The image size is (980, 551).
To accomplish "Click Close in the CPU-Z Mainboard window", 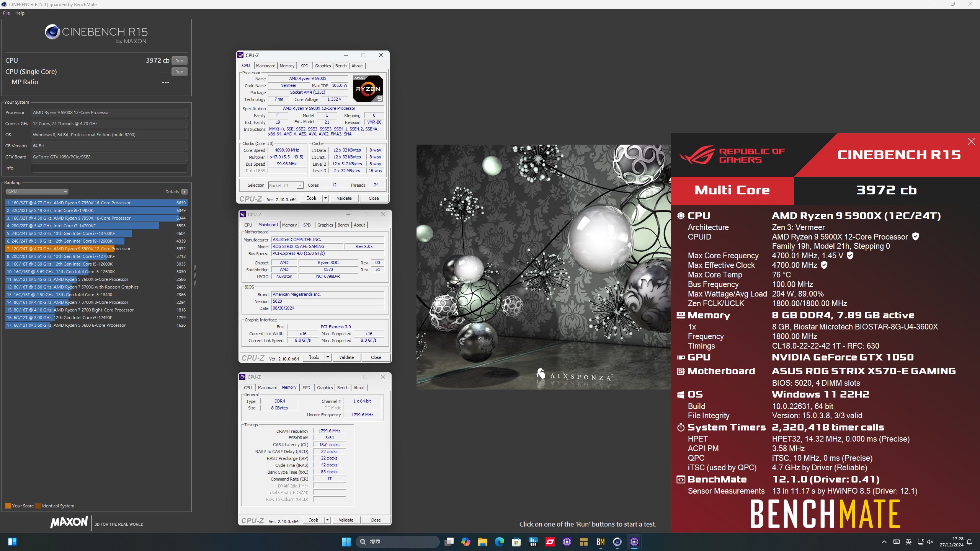I will (x=376, y=357).
